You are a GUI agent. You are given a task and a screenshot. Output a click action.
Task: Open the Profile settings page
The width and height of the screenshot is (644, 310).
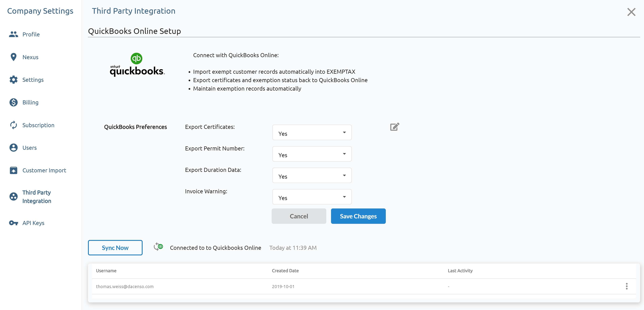click(31, 34)
